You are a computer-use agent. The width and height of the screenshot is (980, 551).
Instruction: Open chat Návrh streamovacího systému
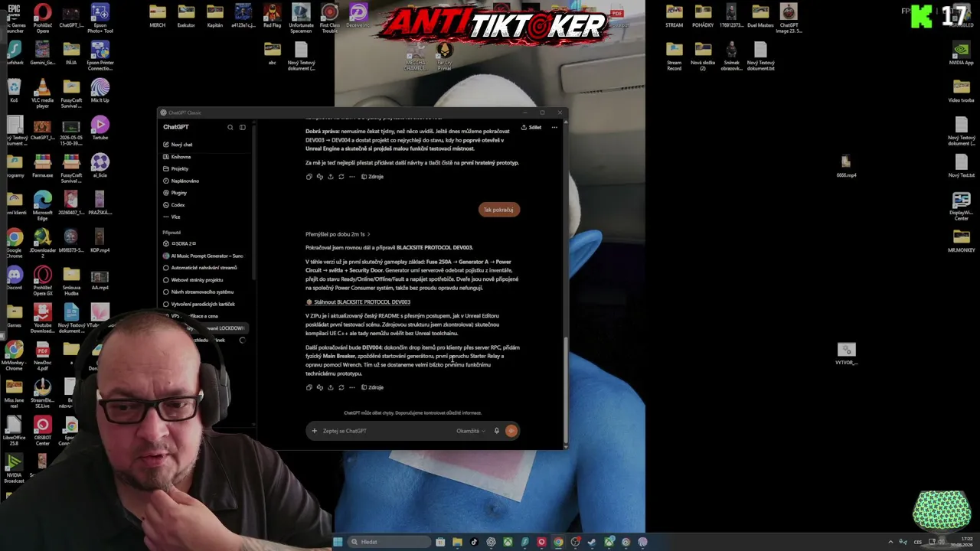(x=198, y=292)
